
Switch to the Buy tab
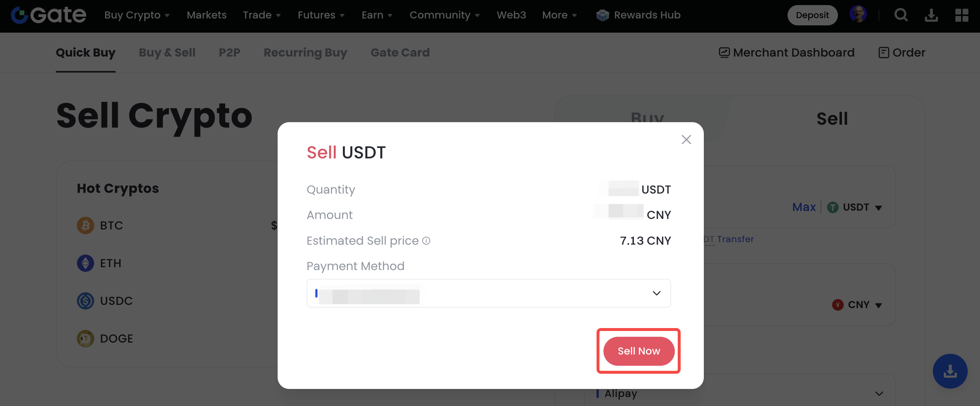click(x=647, y=118)
